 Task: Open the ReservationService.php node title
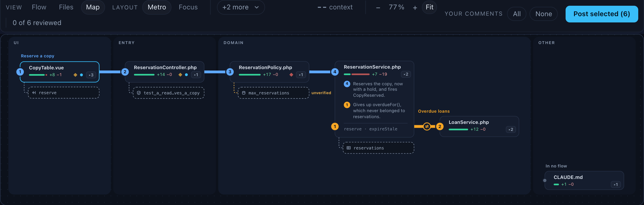372,67
